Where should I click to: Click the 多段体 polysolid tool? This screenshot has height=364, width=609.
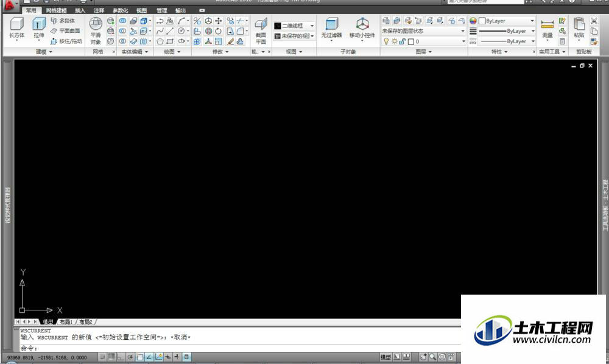tap(63, 21)
